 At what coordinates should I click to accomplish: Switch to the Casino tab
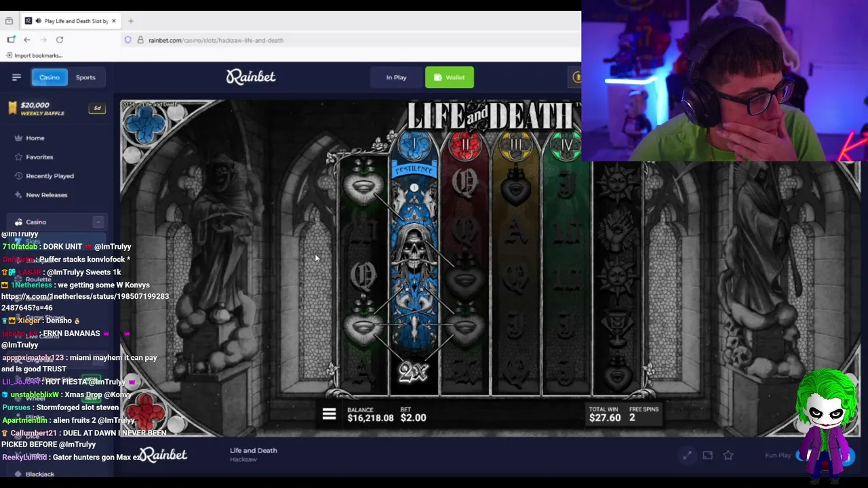49,77
